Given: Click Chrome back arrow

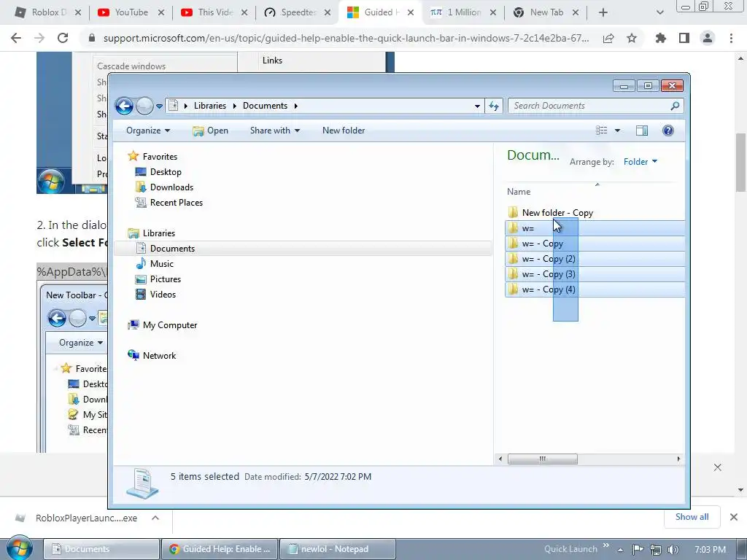Looking at the screenshot, I should coord(16,38).
